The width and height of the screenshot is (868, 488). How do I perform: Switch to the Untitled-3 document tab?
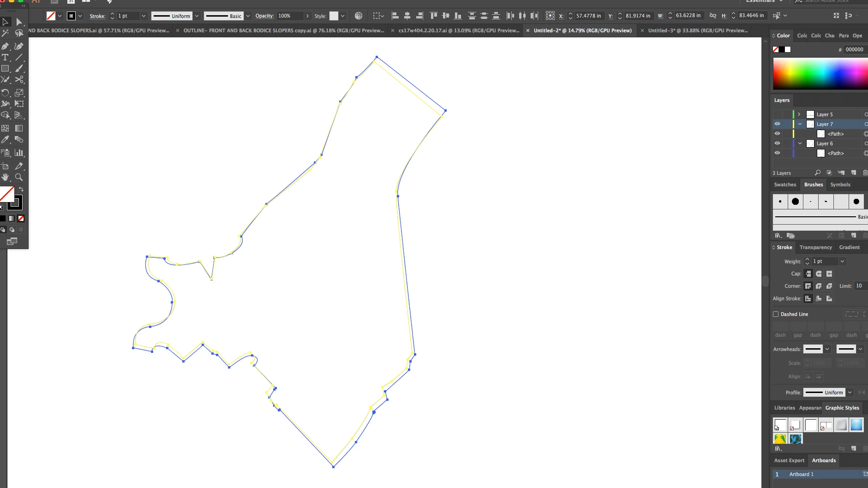697,30
